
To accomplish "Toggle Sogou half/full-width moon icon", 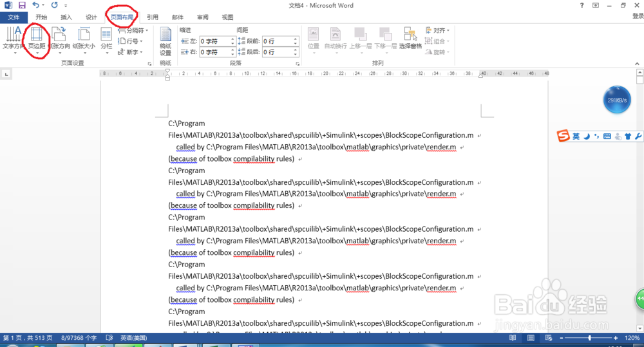I will point(587,136).
